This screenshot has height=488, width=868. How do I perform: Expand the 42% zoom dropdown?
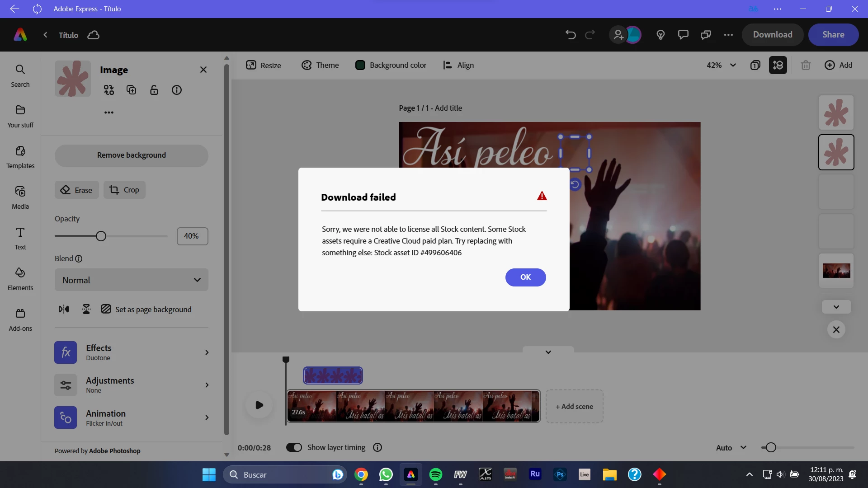pyautogui.click(x=722, y=65)
